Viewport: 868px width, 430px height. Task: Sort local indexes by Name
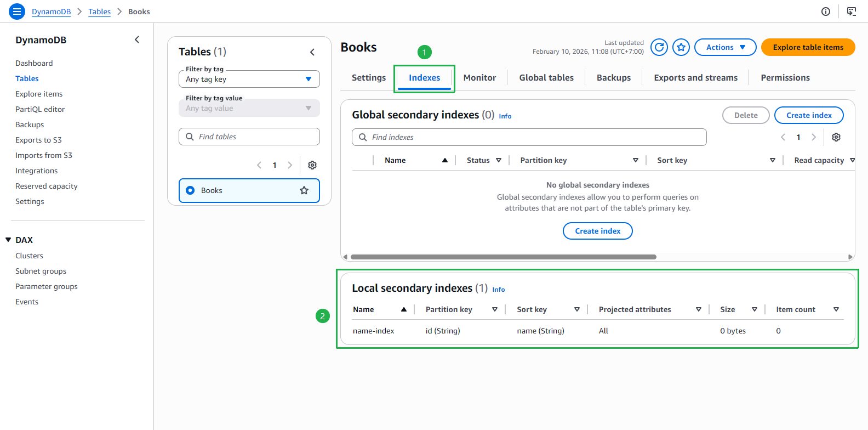click(x=404, y=309)
